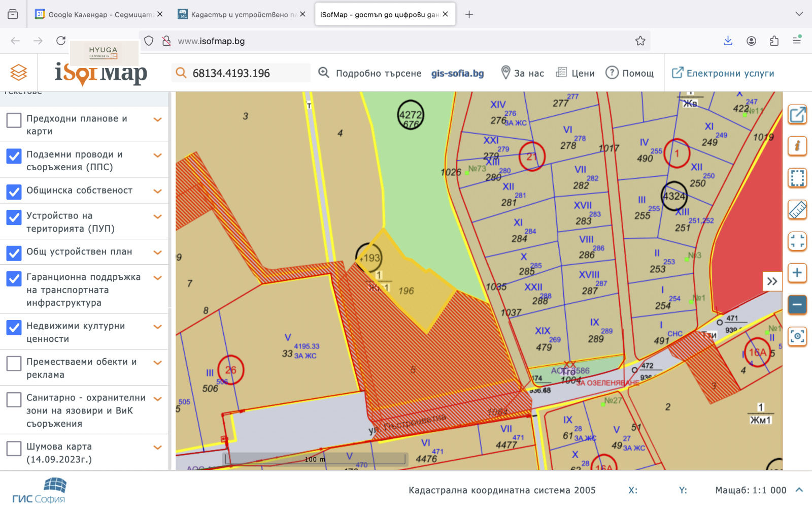Click the info tool icon on map toolbar
812x508 pixels.
click(797, 146)
